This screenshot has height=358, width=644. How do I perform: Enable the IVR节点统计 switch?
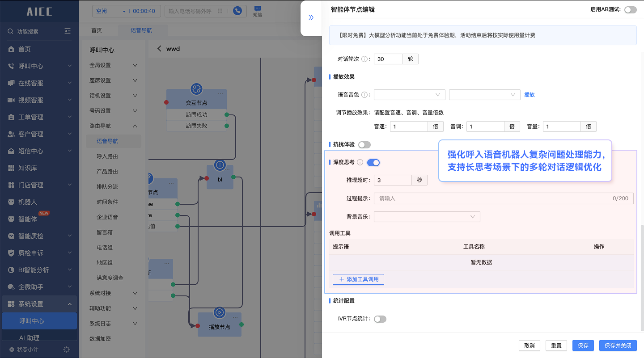coord(380,319)
